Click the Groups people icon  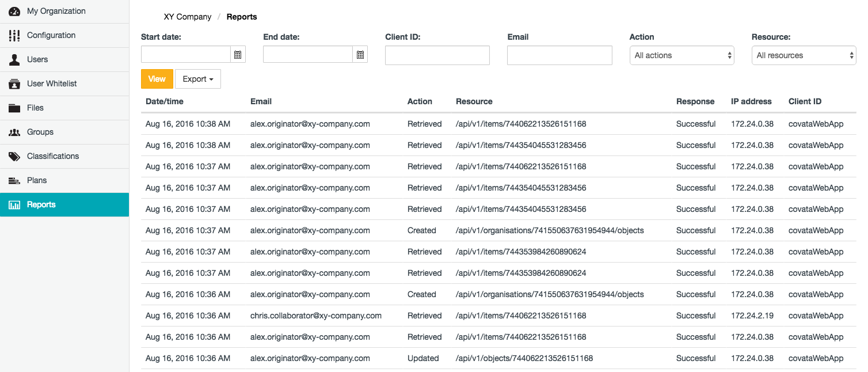pyautogui.click(x=14, y=132)
